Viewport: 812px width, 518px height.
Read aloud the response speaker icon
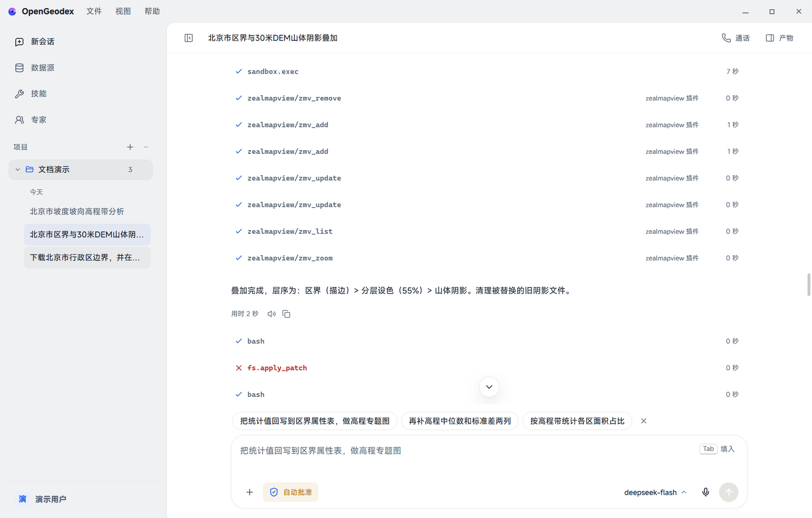tap(272, 314)
